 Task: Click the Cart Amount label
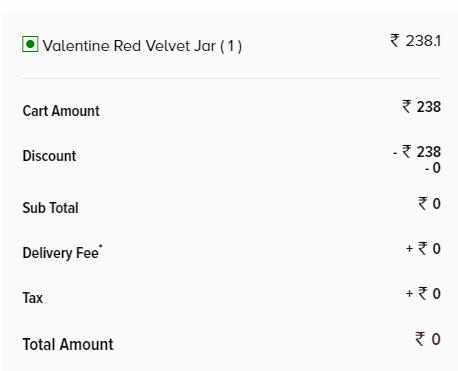pyautogui.click(x=61, y=111)
